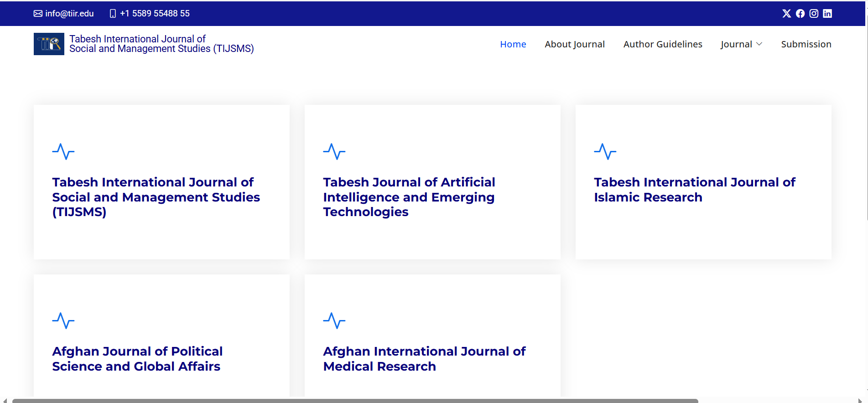Go to the Home menu item

pyautogui.click(x=513, y=44)
